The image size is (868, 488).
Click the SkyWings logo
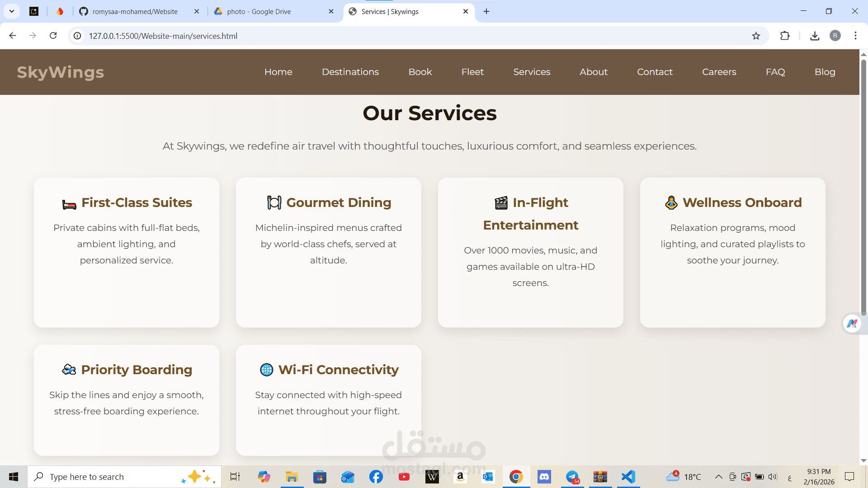point(61,72)
